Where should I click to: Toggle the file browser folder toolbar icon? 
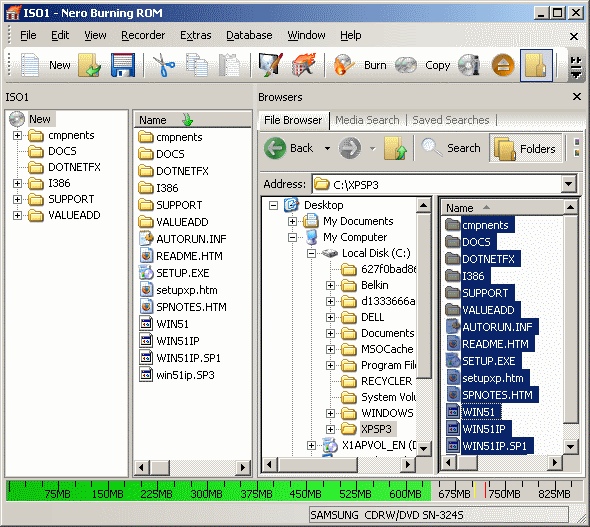click(536, 65)
